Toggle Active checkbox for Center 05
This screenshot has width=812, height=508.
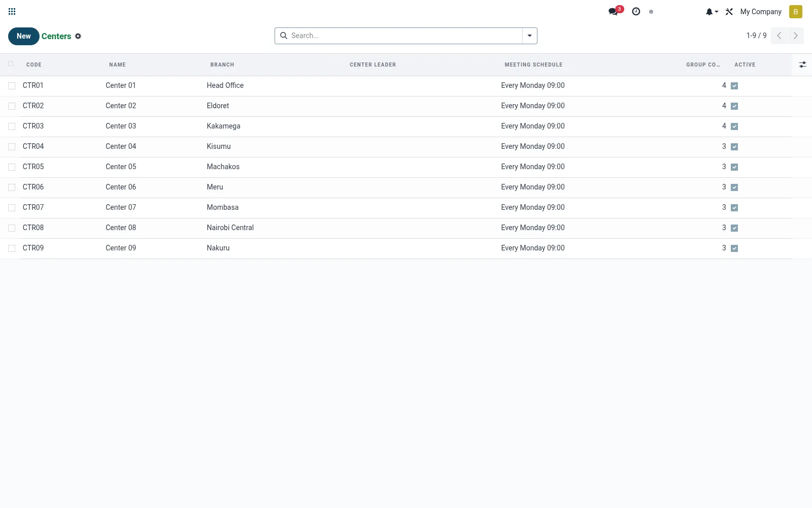click(x=734, y=167)
